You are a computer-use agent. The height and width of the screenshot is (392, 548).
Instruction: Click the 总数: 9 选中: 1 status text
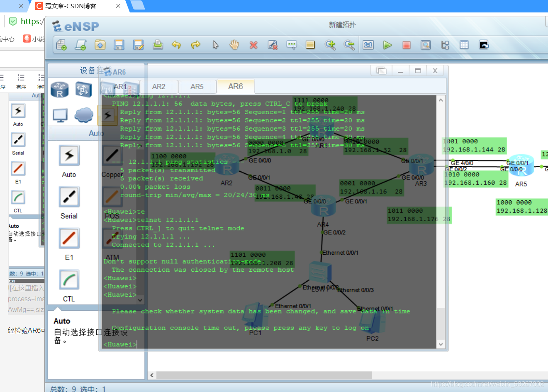pyautogui.click(x=78, y=389)
